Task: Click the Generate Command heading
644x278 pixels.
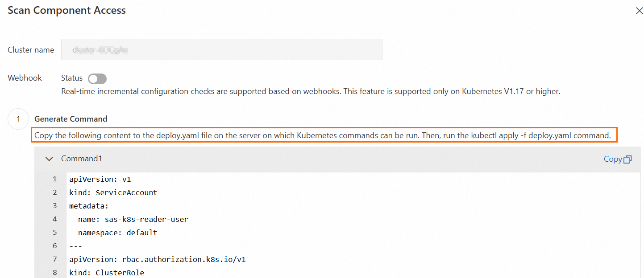Action: (x=71, y=119)
